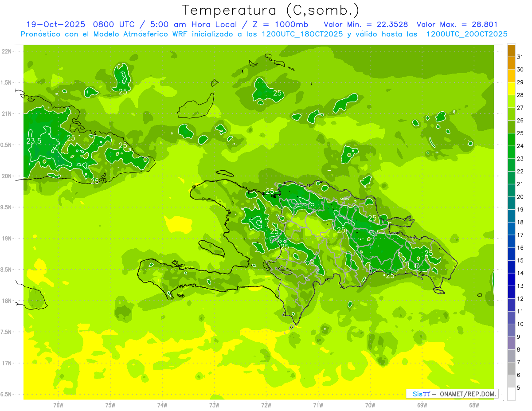Click the 72W longitude axis label
Viewport: 532px width, 411px height.
(x=266, y=405)
